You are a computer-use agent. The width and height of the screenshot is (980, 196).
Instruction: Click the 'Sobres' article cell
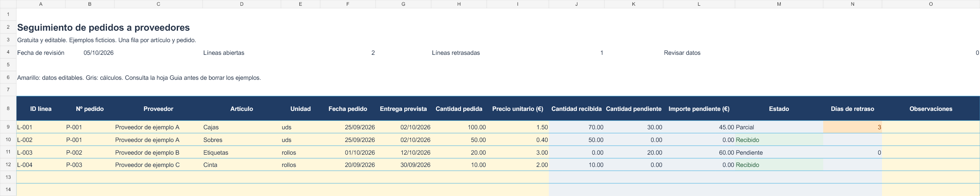(242, 140)
